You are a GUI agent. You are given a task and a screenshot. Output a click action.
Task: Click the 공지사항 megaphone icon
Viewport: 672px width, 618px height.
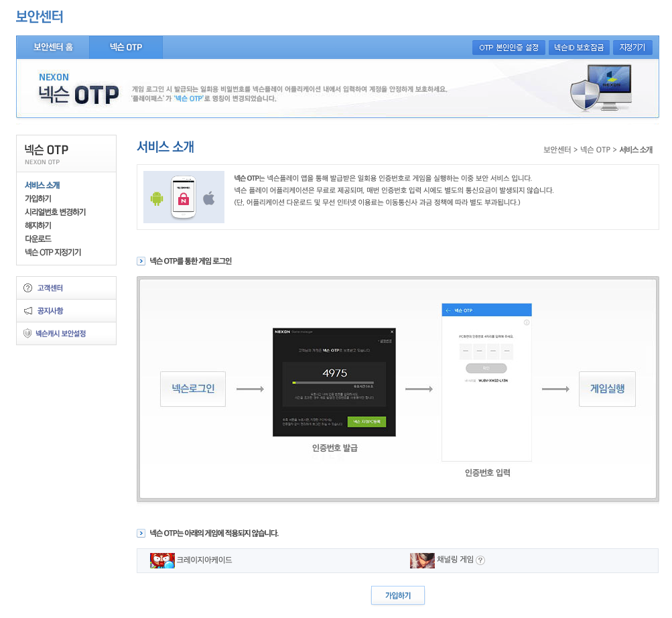pos(28,310)
